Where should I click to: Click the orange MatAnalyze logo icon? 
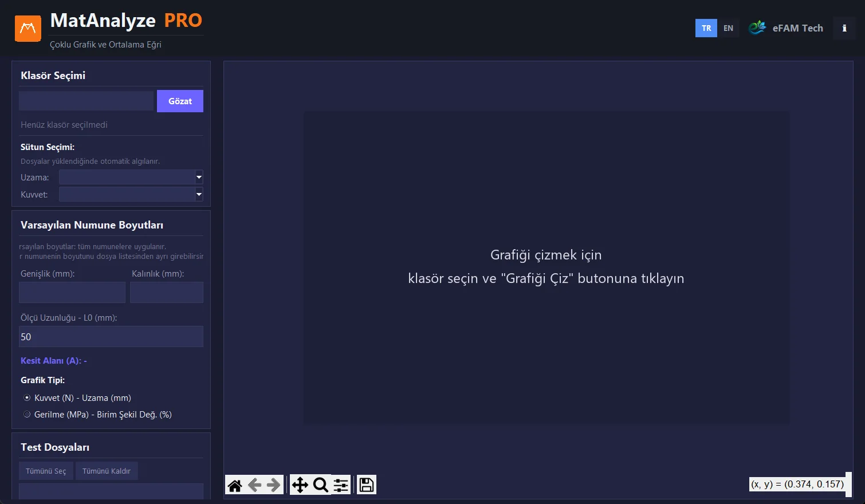(x=28, y=29)
